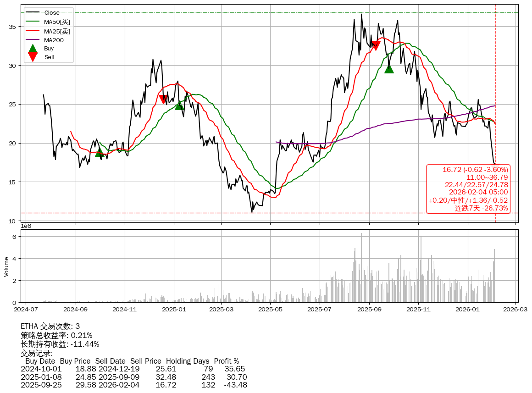Click the 策略总收益率: 0.21% summary text

point(56,335)
